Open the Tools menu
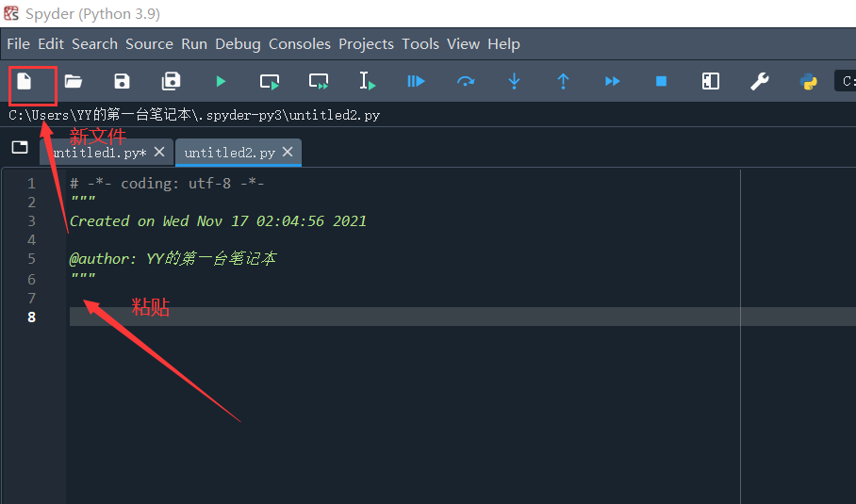Screen dimensions: 856x504 [x=420, y=43]
